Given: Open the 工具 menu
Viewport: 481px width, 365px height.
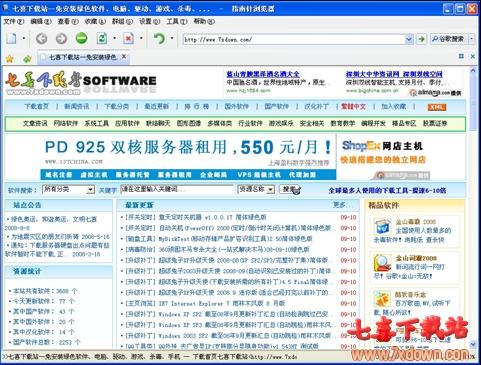Looking at the screenshot, I should pos(177,21).
